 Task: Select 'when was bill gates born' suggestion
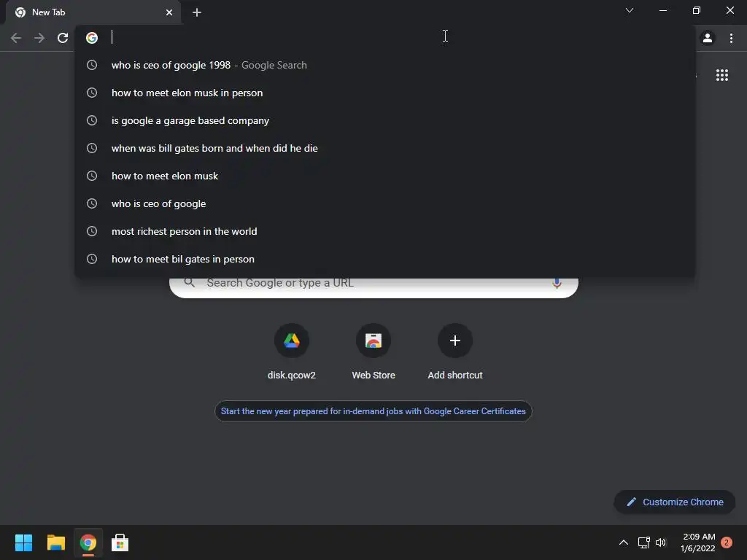pos(385,148)
